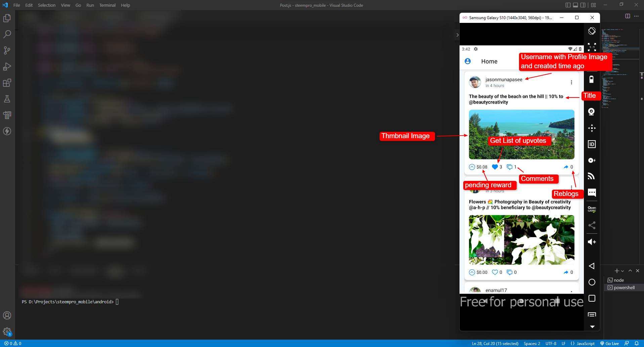
Task: Open the Accounts menu in the activity bar
Action: (7, 315)
